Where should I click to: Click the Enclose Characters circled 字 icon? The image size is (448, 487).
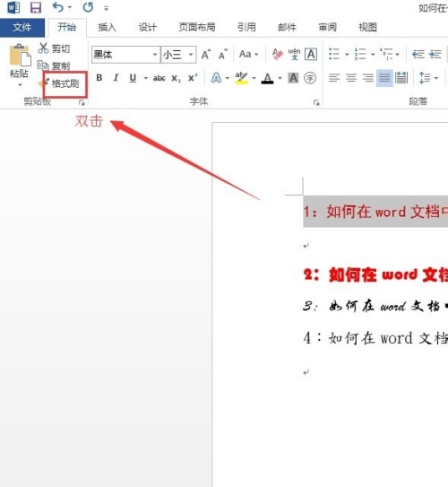tap(310, 78)
